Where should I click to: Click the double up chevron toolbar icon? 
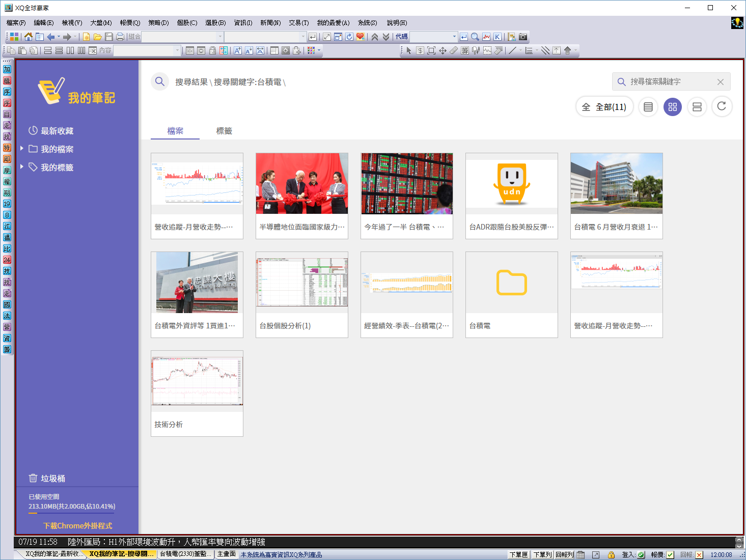pyautogui.click(x=375, y=37)
